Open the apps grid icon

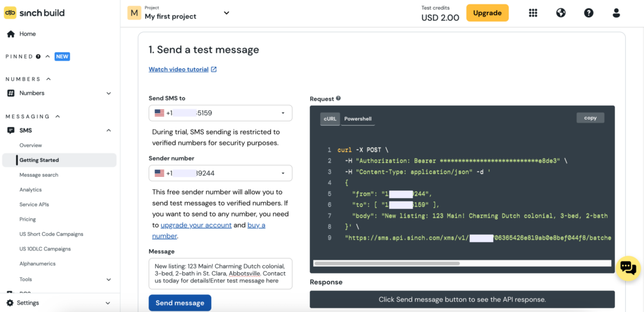point(533,13)
